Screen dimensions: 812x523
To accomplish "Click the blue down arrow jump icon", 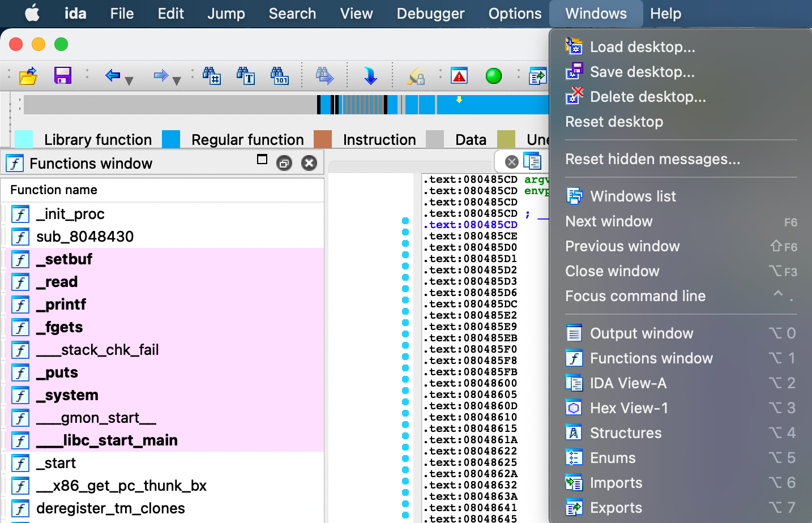I will coord(370,75).
